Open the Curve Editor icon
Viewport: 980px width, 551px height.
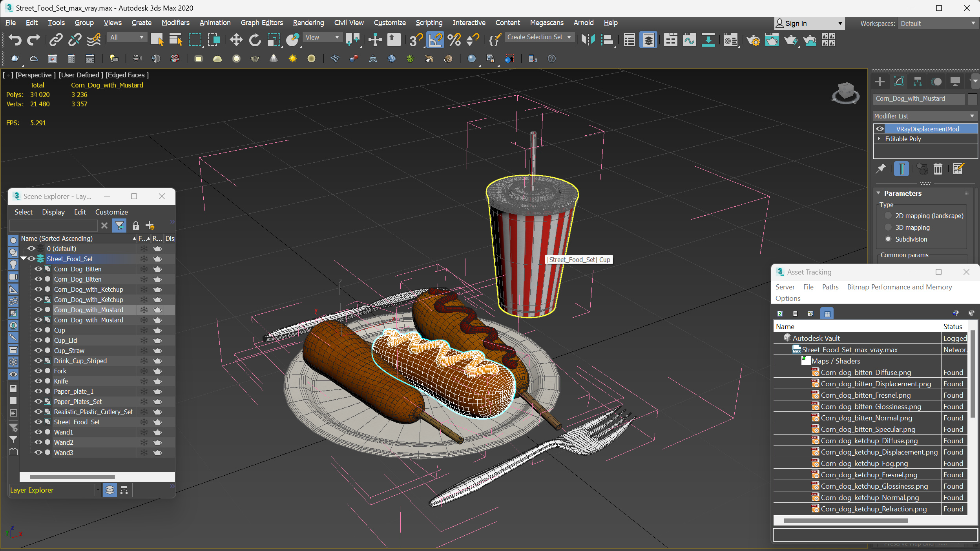click(689, 40)
